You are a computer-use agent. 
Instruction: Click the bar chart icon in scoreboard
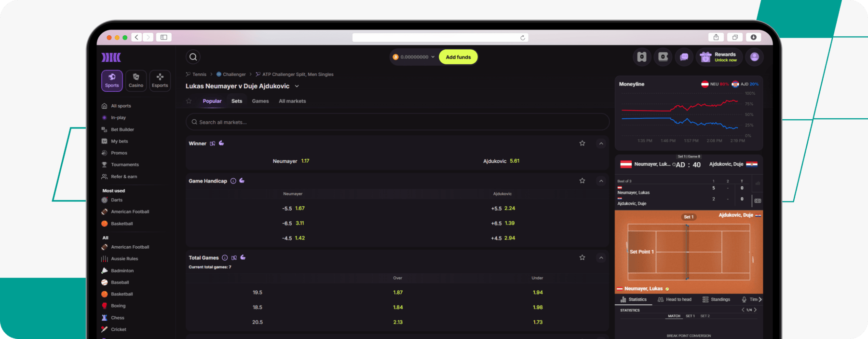(758, 184)
